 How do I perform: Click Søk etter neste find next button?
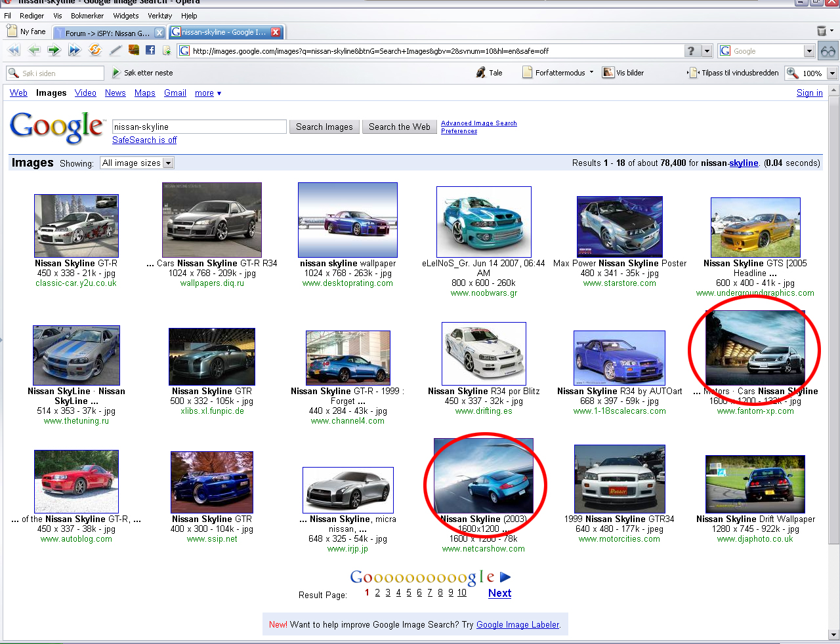[142, 73]
